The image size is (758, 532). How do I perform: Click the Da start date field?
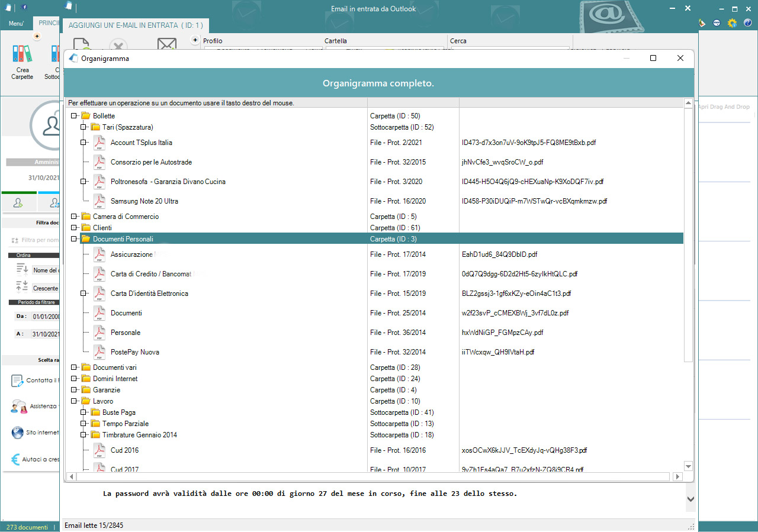(46, 317)
